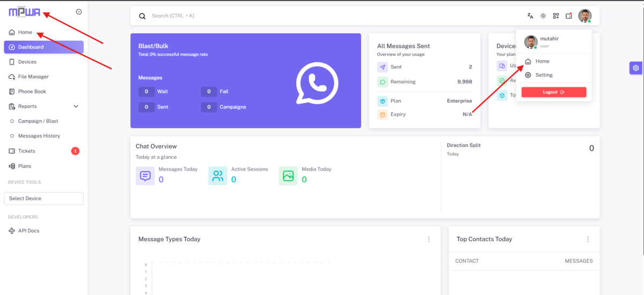The width and height of the screenshot is (644, 295).
Task: Collapse the Reports menu chevron
Action: tap(76, 107)
